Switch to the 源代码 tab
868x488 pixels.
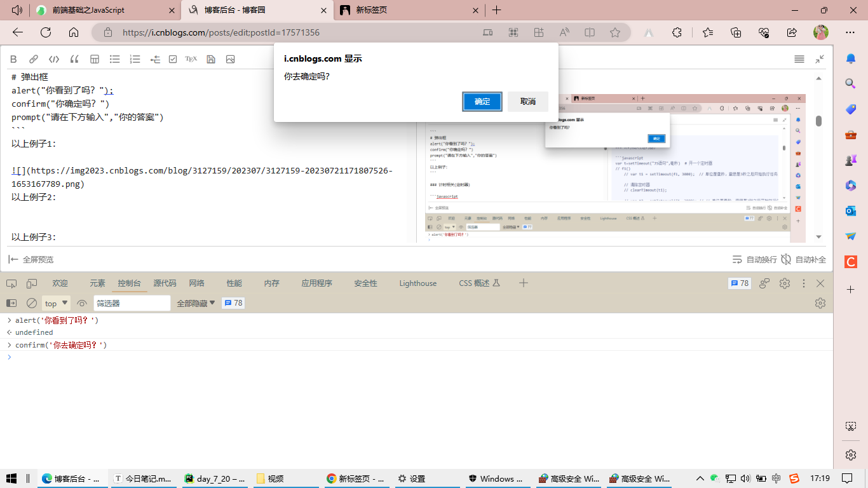[165, 283]
